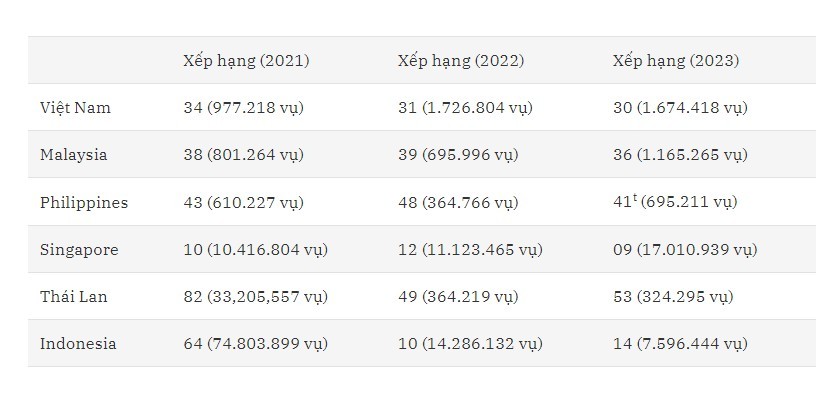Select the Việt Nam row label
Screen dimensions: 838x400
pos(75,108)
